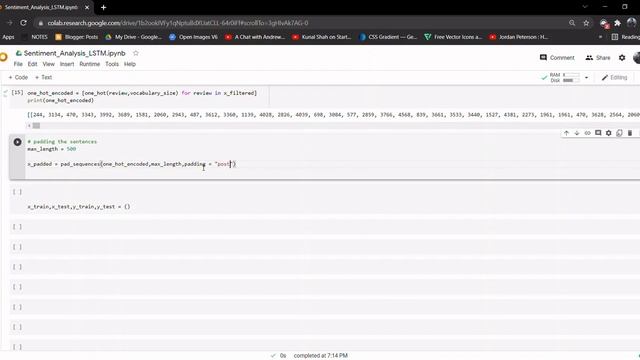
Task: Click cell 15 execution indicator
Action: (x=17, y=93)
